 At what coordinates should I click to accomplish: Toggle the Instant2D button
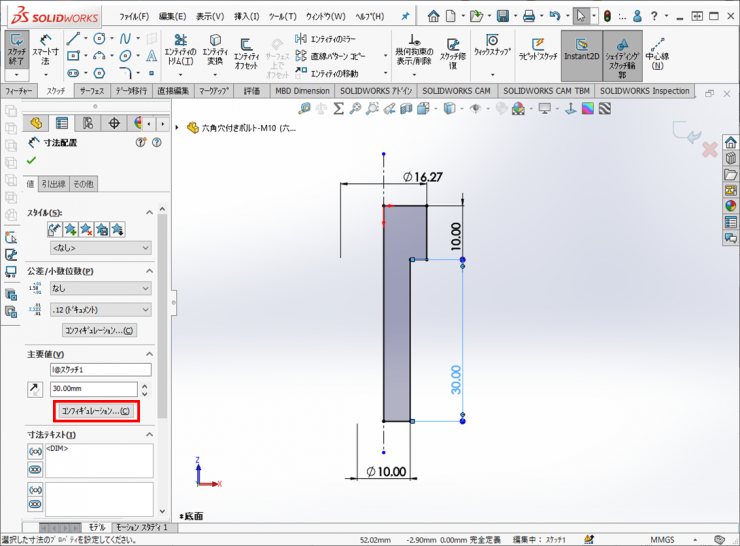580,54
